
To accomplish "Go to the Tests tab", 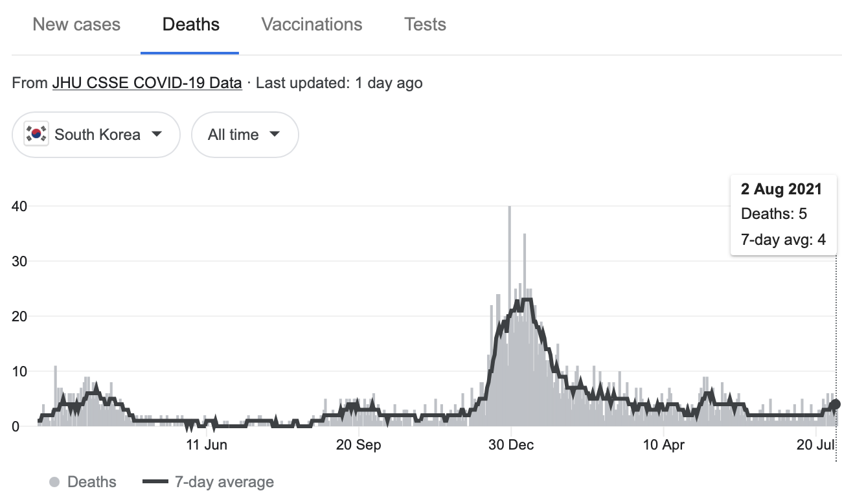I will [425, 25].
